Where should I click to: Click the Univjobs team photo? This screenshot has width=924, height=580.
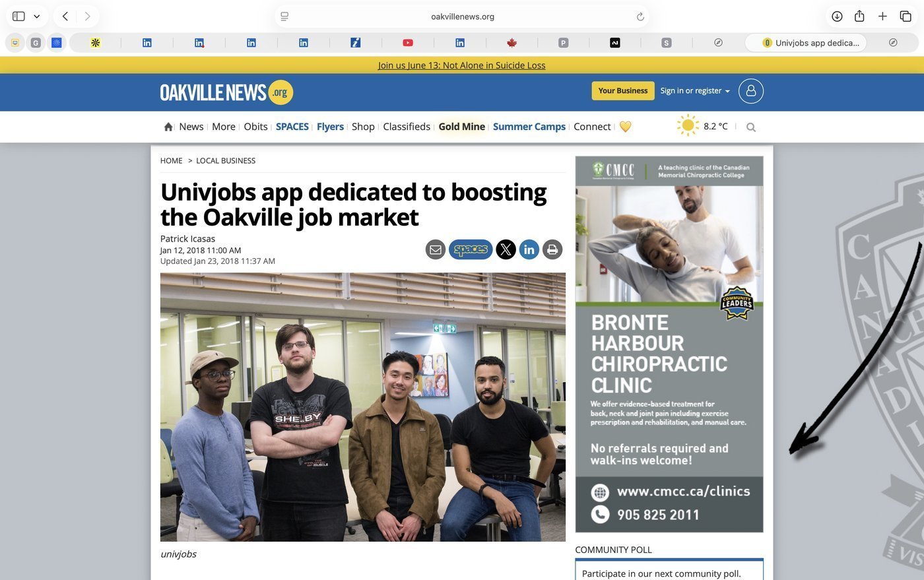(x=363, y=407)
